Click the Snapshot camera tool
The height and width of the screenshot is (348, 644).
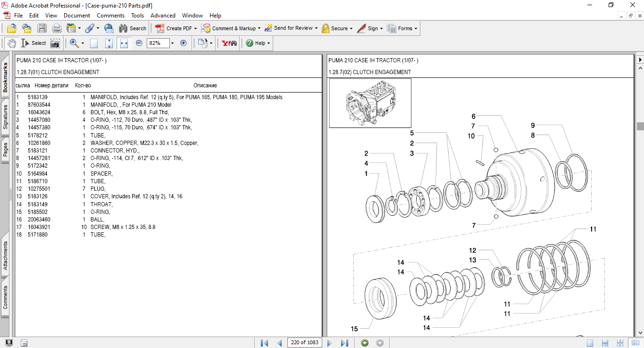tap(55, 43)
